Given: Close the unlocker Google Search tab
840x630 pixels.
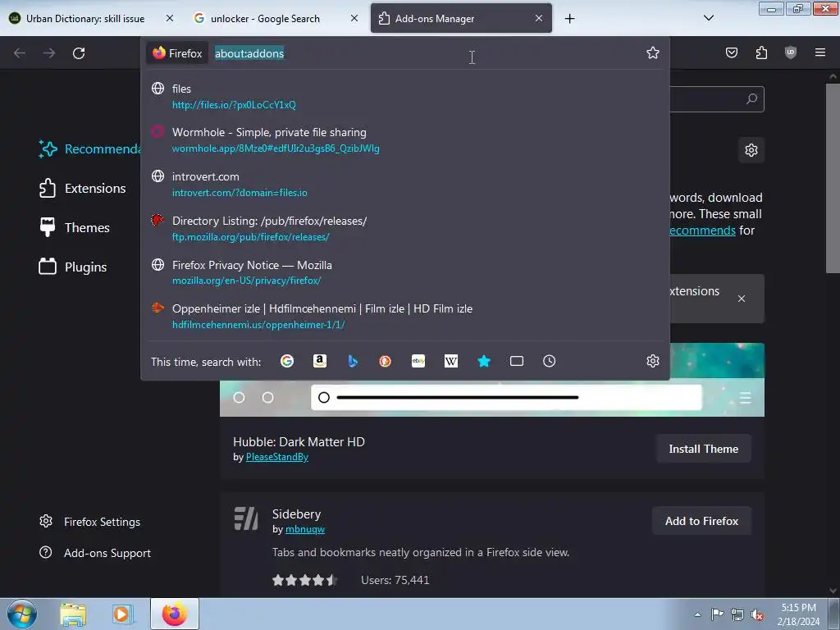Looking at the screenshot, I should 354,18.
